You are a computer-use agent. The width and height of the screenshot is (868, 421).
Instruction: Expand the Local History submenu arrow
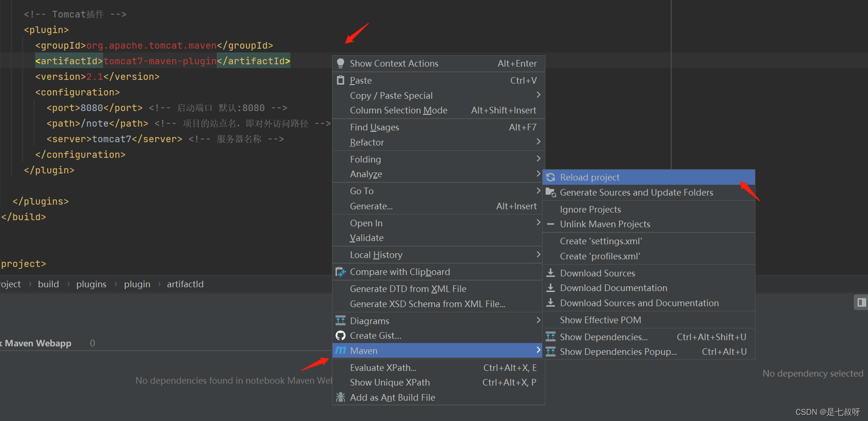point(538,255)
